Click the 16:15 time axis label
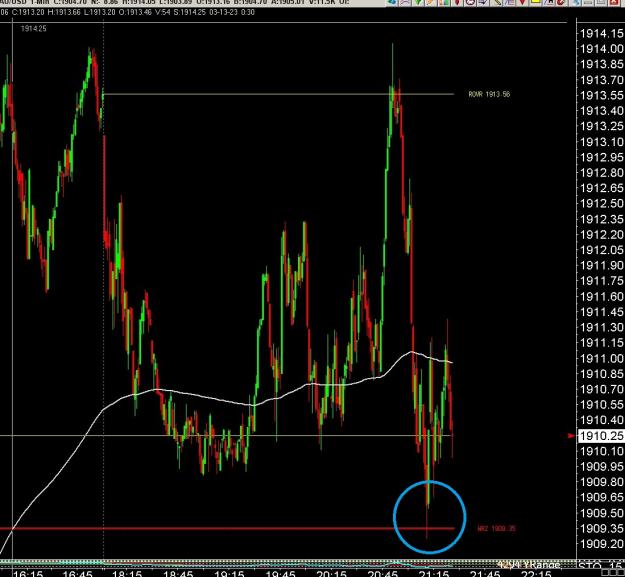 pos(28,574)
